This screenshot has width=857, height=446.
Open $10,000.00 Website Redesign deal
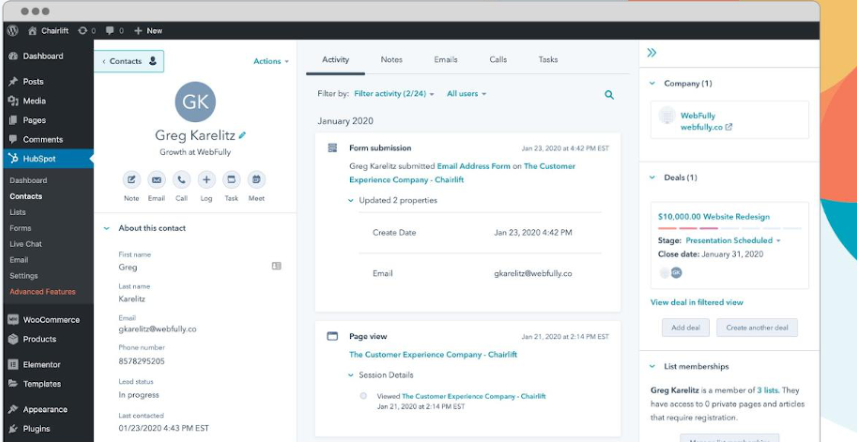pyautogui.click(x=714, y=217)
